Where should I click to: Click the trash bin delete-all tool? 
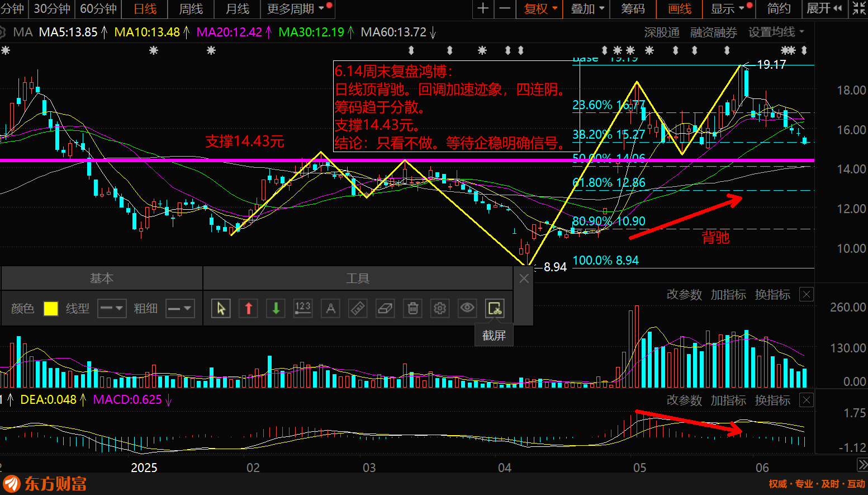coord(412,308)
